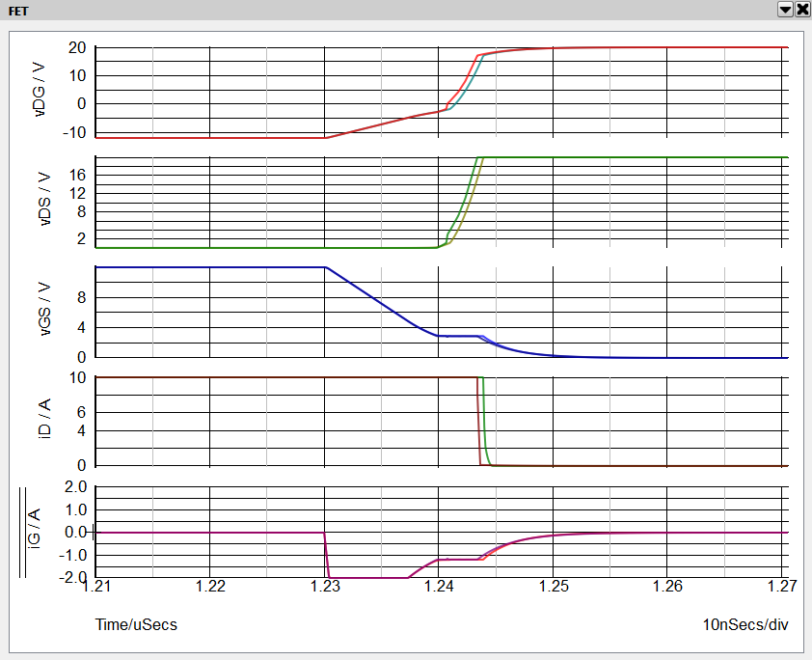Click the 1.25 tick on time axis
Viewport: 812px width, 660px height.
553,586
